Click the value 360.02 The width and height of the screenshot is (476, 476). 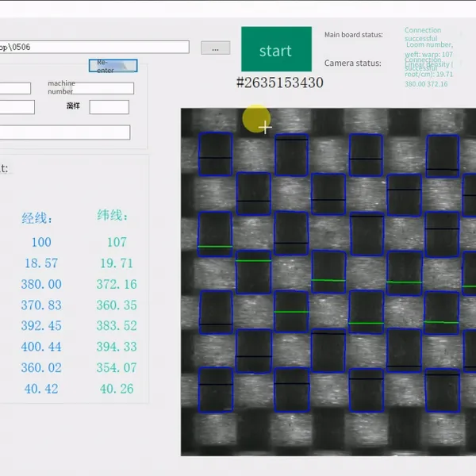coord(41,367)
